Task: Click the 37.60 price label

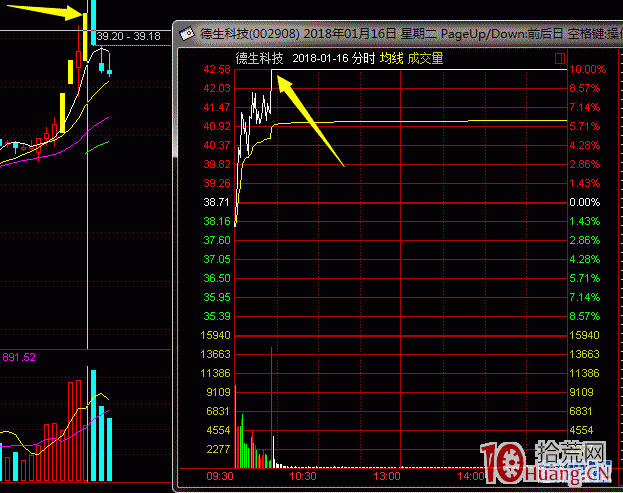Action: [217, 240]
